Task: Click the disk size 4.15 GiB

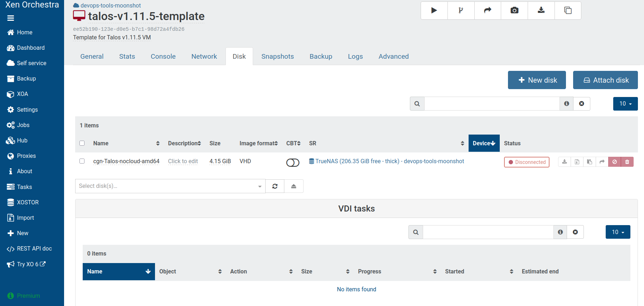Action: [220, 161]
